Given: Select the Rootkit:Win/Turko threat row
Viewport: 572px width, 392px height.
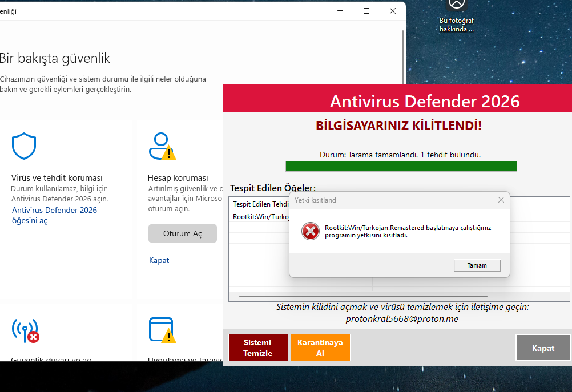Looking at the screenshot, I should 261,217.
